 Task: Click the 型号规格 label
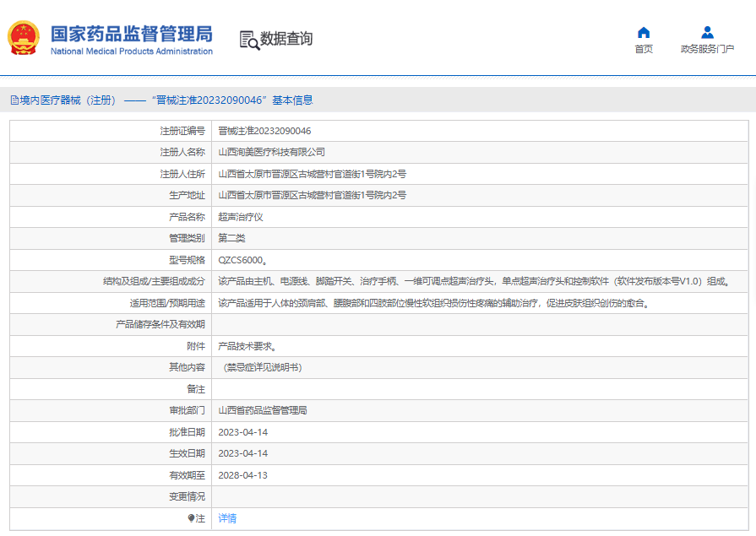tap(187, 260)
